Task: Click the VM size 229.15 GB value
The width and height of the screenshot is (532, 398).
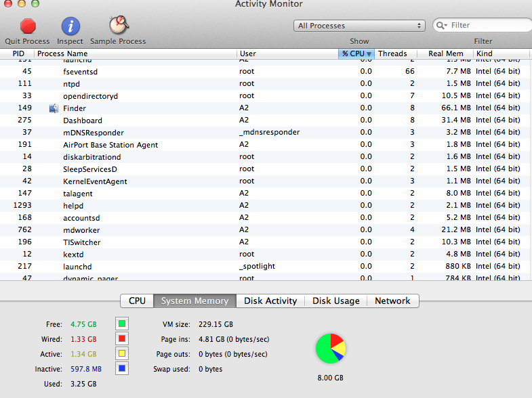Action: (216, 324)
